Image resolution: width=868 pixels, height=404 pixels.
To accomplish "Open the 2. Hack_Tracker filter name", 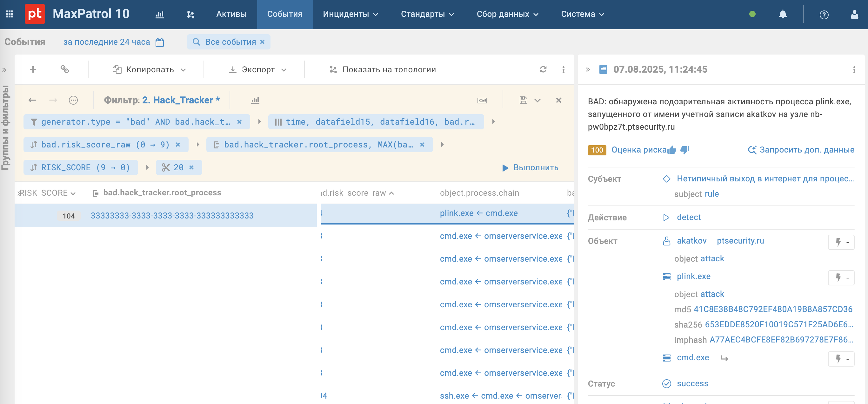I will click(181, 100).
